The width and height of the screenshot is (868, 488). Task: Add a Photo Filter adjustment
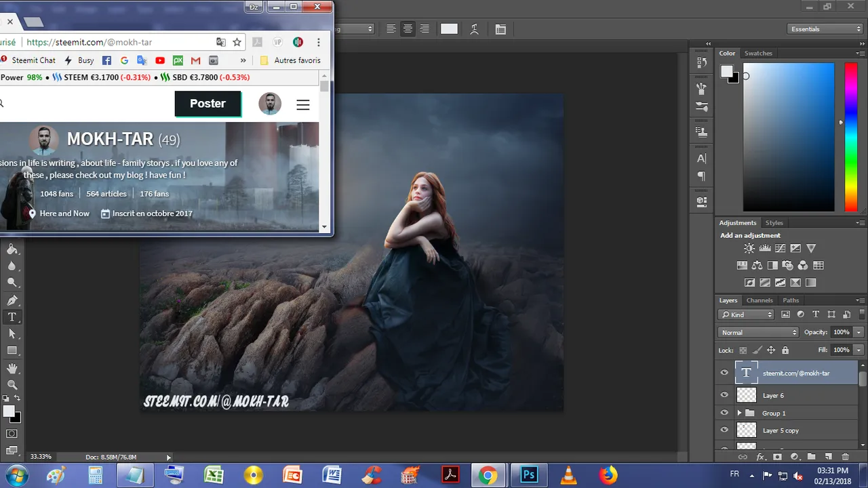click(x=787, y=266)
